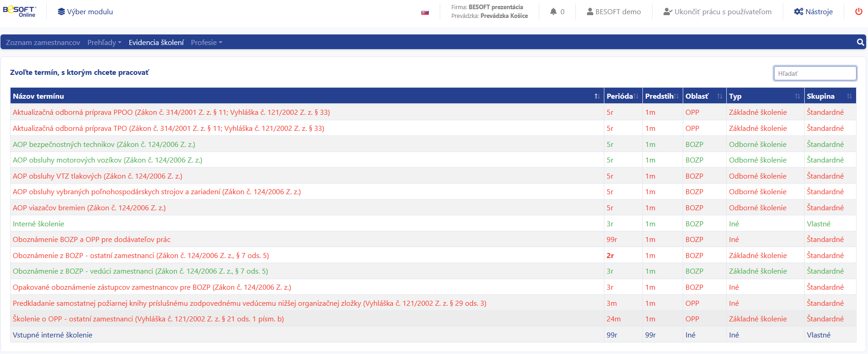The height and width of the screenshot is (354, 868).
Task: Expand the Profesie dropdown menu
Action: point(206,42)
